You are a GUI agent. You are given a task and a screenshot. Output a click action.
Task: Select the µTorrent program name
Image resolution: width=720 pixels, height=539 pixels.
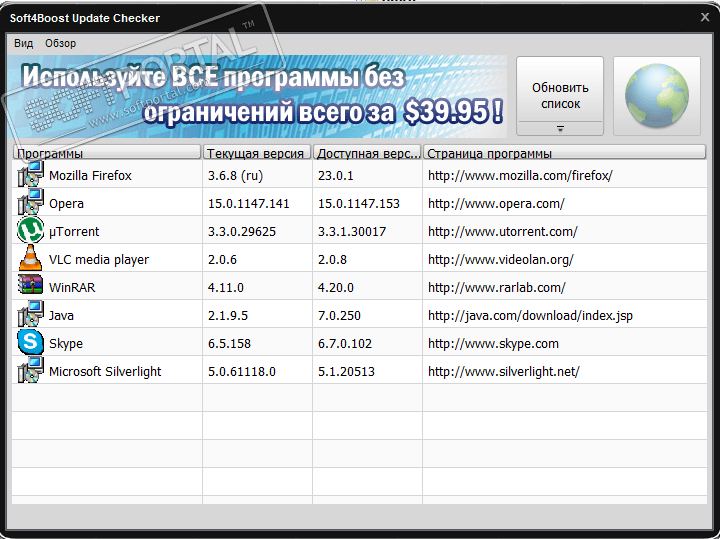tap(74, 231)
